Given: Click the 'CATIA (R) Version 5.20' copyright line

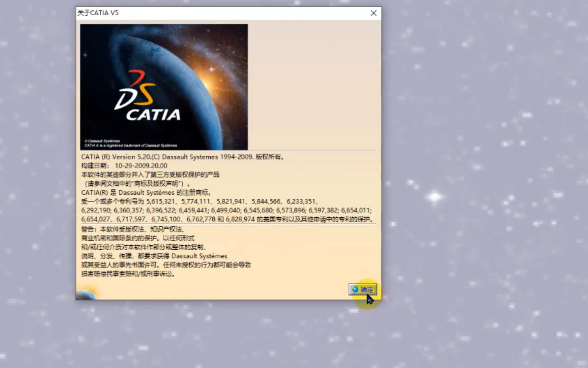Looking at the screenshot, I should (x=183, y=157).
